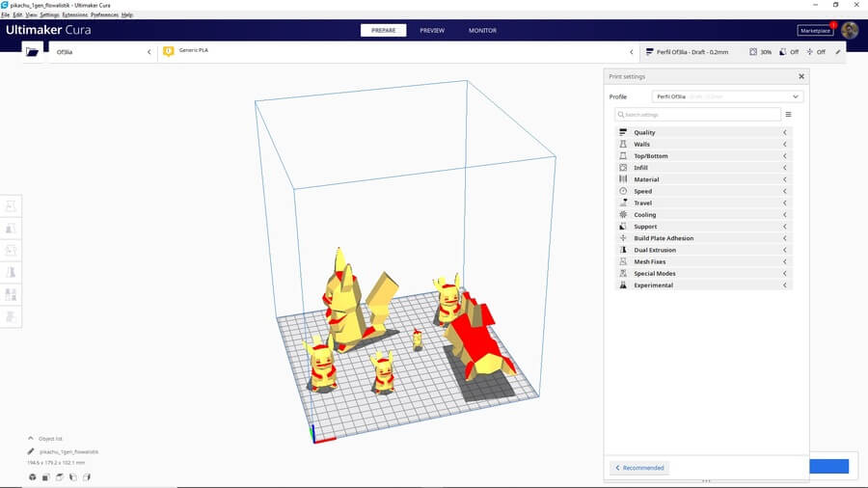
Task: Click the user account avatar
Action: [x=850, y=31]
